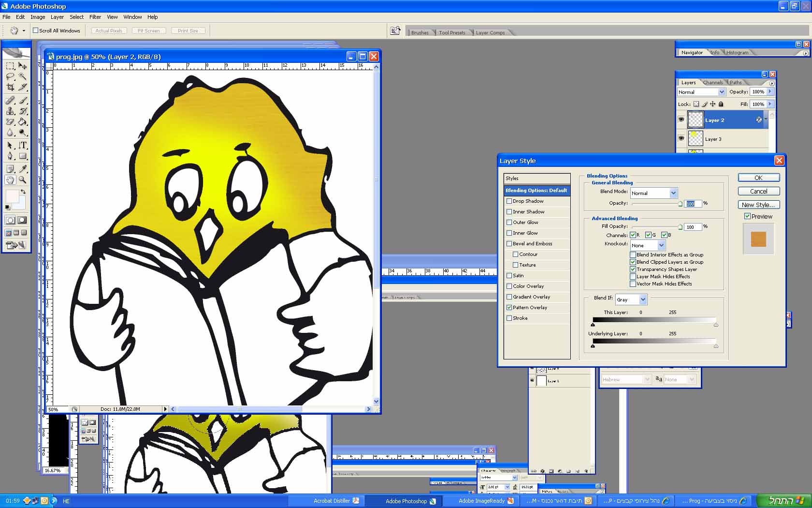Screen dimensions: 812x508
Task: Open the Knockout dropdown
Action: coord(648,245)
